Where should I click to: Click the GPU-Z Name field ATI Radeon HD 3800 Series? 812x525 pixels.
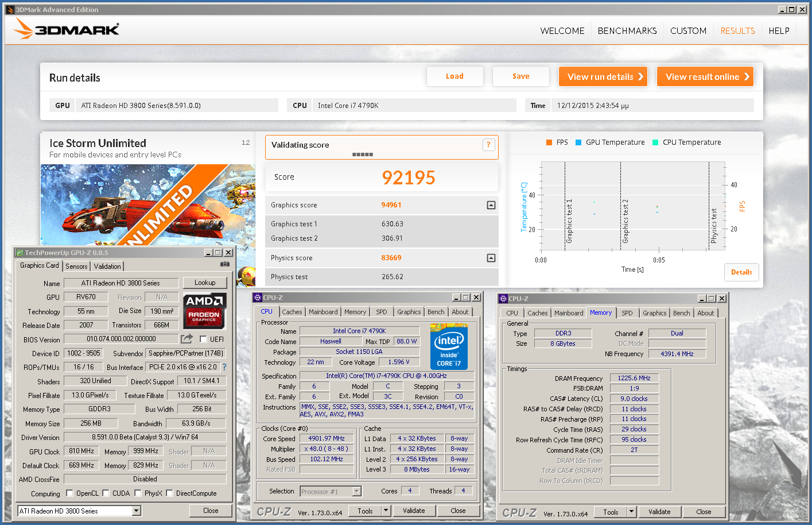click(121, 283)
